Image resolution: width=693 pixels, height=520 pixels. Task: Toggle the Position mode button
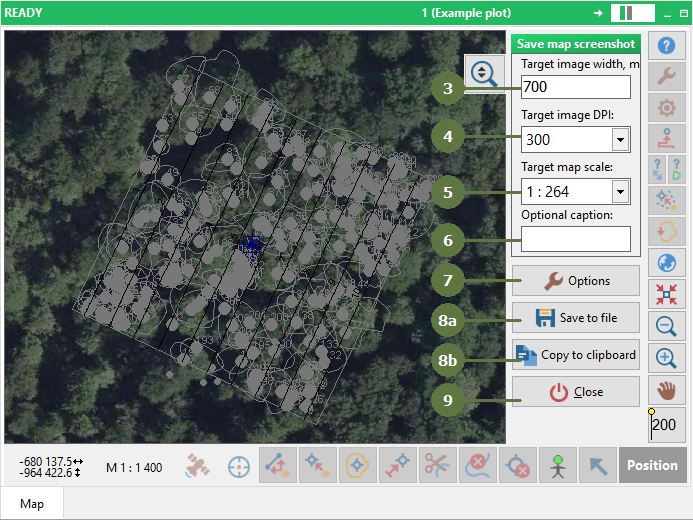pos(652,465)
